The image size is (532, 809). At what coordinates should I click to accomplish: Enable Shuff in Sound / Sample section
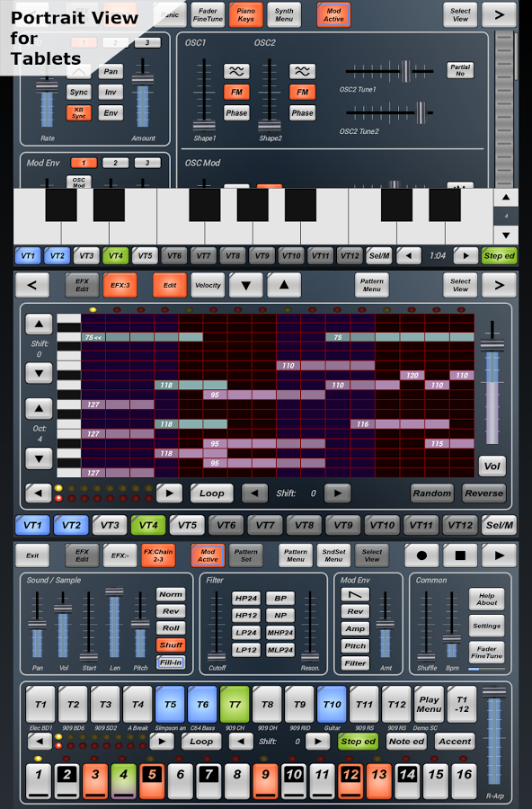click(x=171, y=645)
